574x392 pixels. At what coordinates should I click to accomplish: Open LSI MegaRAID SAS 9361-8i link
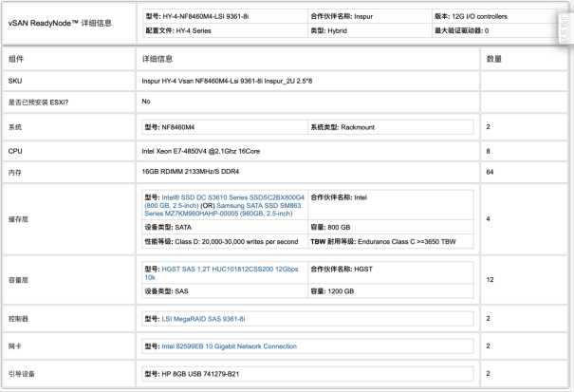pos(204,319)
